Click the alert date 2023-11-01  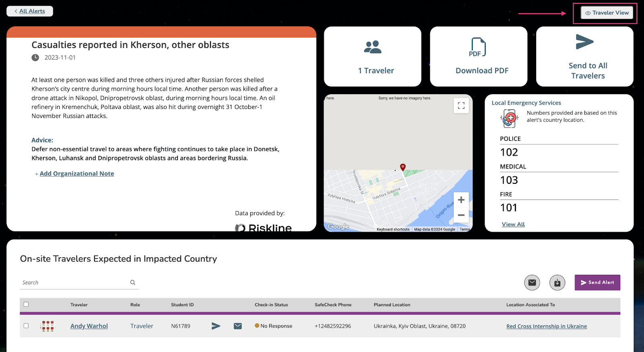60,58
